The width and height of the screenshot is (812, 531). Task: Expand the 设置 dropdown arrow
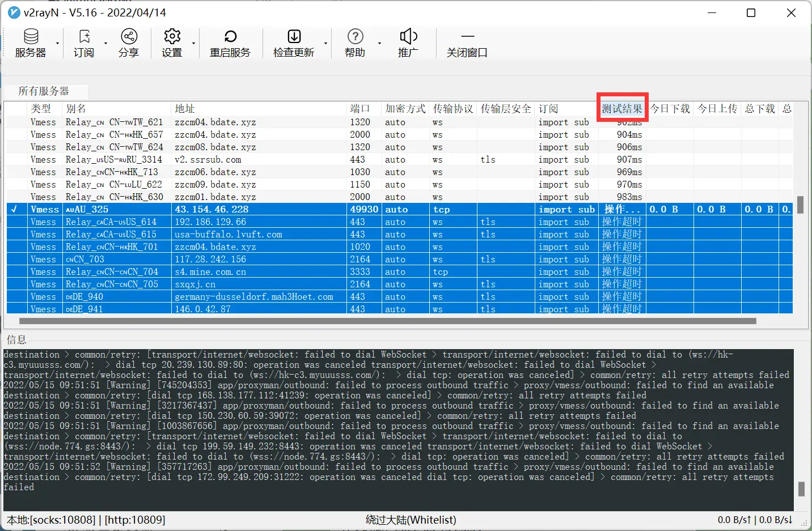193,44
